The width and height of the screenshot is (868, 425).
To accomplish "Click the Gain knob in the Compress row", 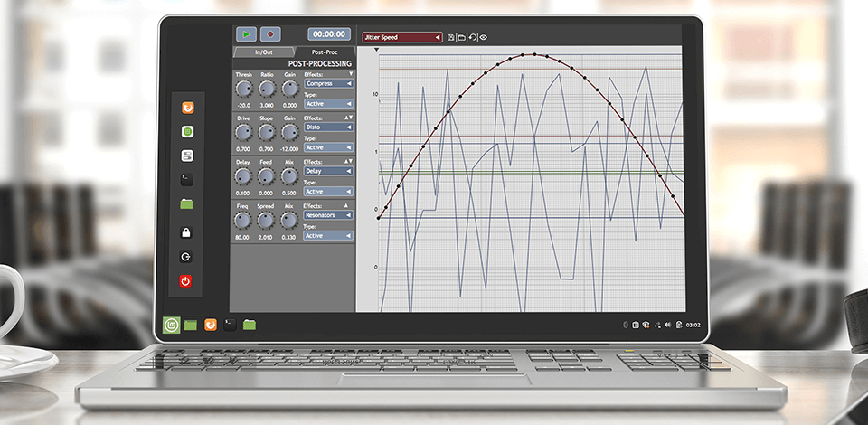I will coord(289,89).
